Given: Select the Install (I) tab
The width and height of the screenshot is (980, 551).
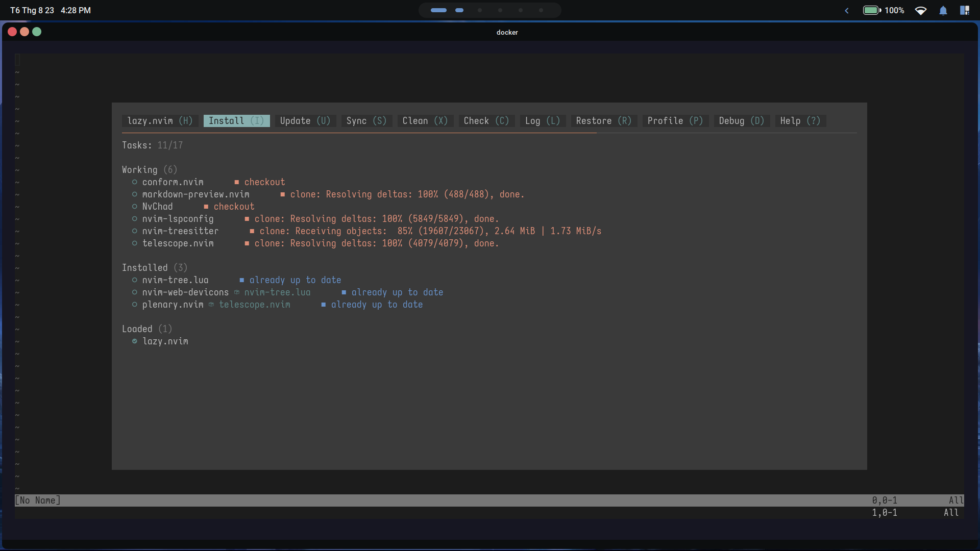Looking at the screenshot, I should 236,121.
